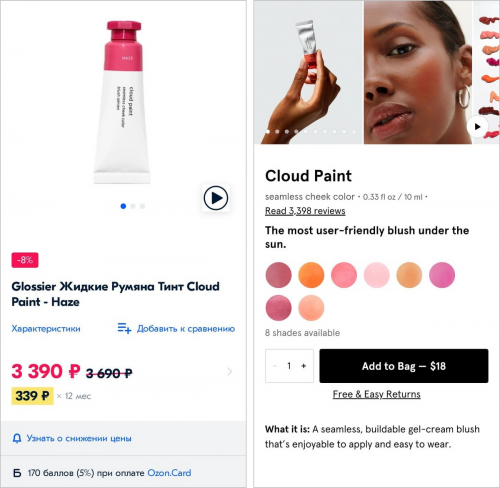Click the price drop bell icon
The width and height of the screenshot is (500, 488).
click(x=17, y=438)
